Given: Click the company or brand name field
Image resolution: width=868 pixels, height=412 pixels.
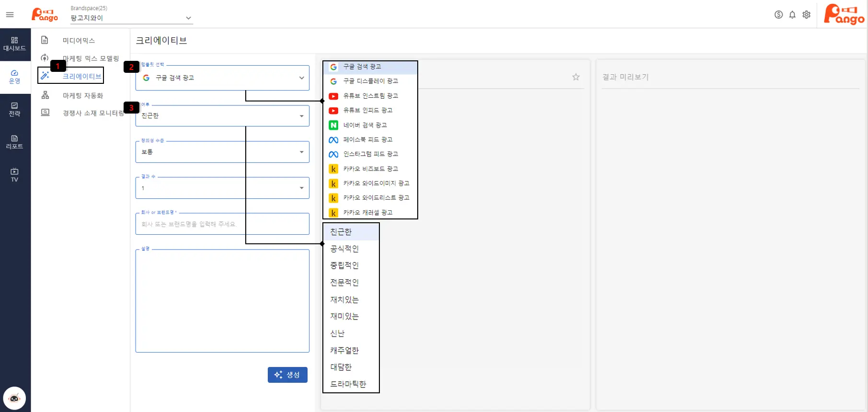Looking at the screenshot, I should (222, 224).
